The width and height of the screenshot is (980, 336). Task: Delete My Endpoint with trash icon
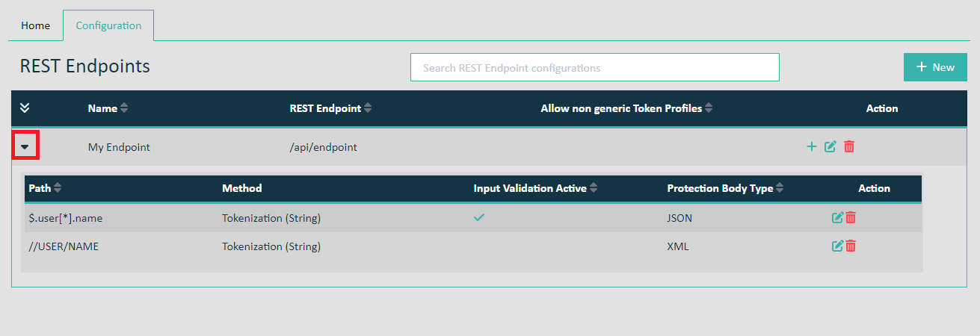[849, 146]
